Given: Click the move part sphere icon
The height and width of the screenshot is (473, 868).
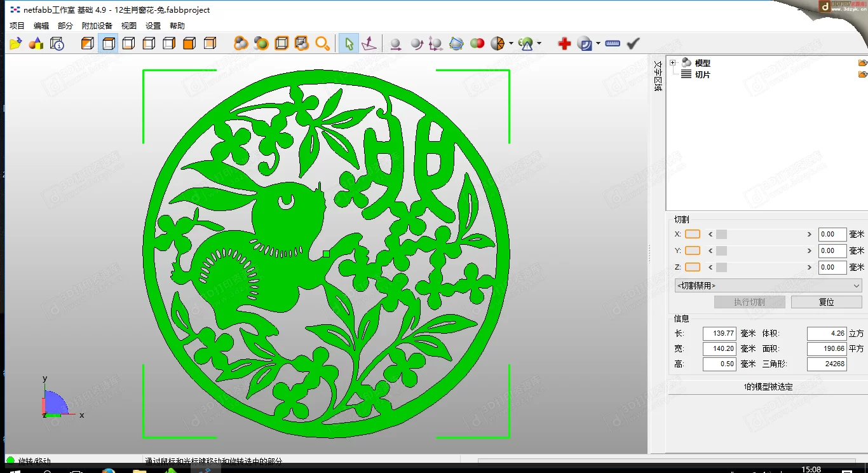Looking at the screenshot, I should [x=395, y=43].
